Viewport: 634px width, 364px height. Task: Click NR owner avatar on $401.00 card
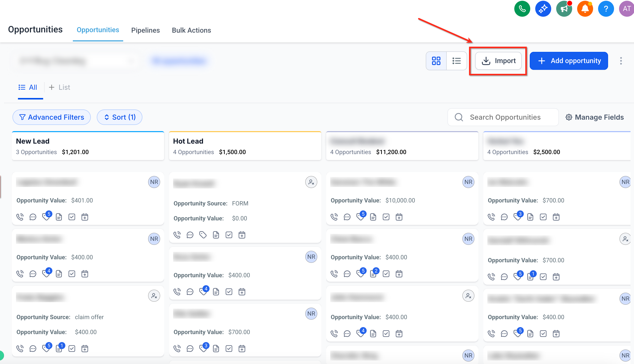click(x=154, y=182)
